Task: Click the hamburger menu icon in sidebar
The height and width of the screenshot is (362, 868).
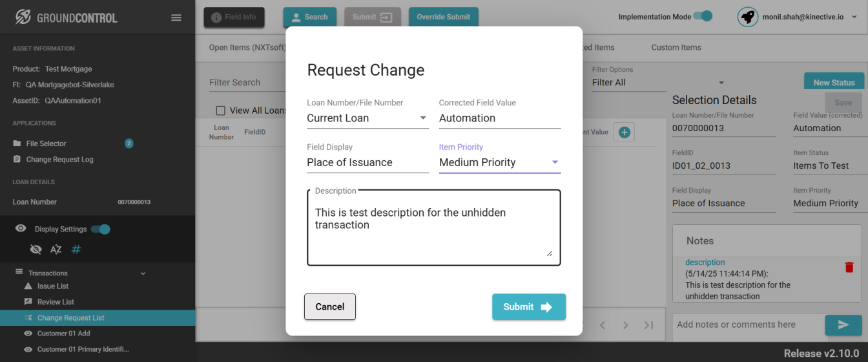Action: (176, 17)
